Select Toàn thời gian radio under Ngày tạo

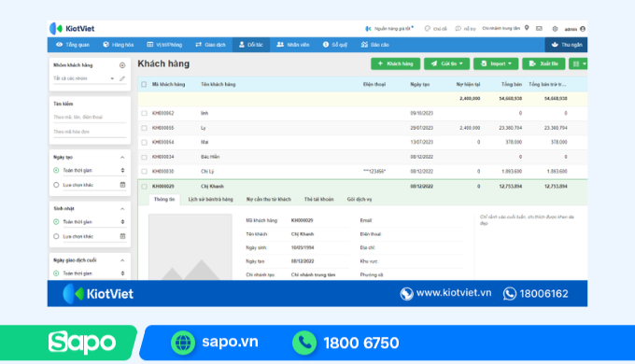pos(56,171)
